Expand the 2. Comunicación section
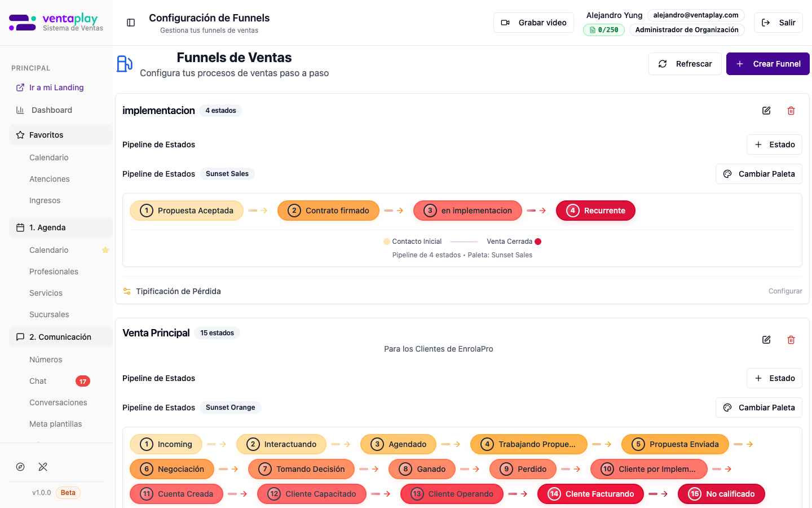 (61, 337)
